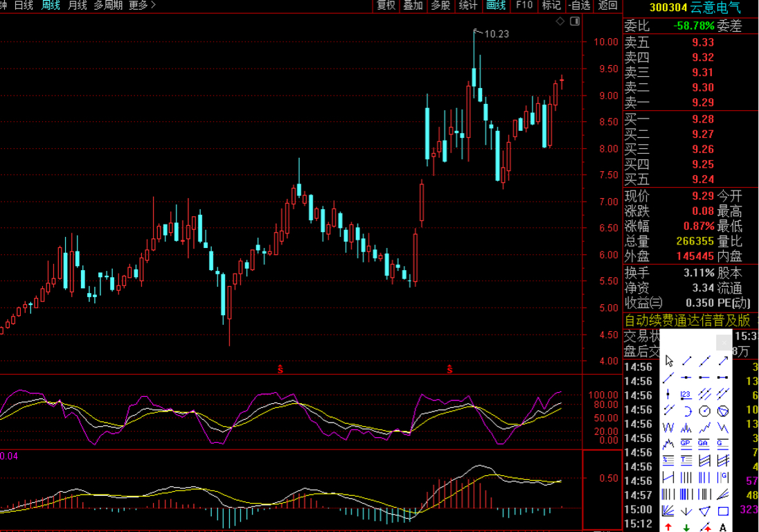Select the arc drawing tool
759x532 pixels.
(x=687, y=411)
